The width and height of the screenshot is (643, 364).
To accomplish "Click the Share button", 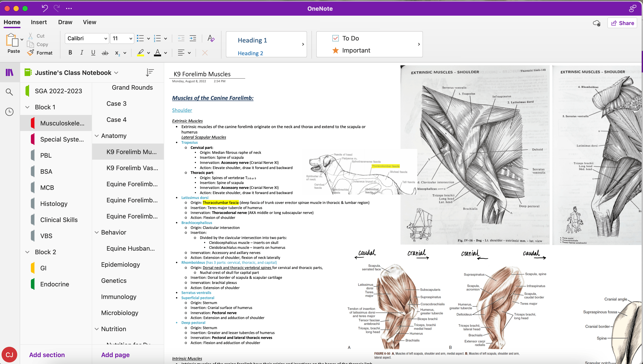I will click(622, 23).
